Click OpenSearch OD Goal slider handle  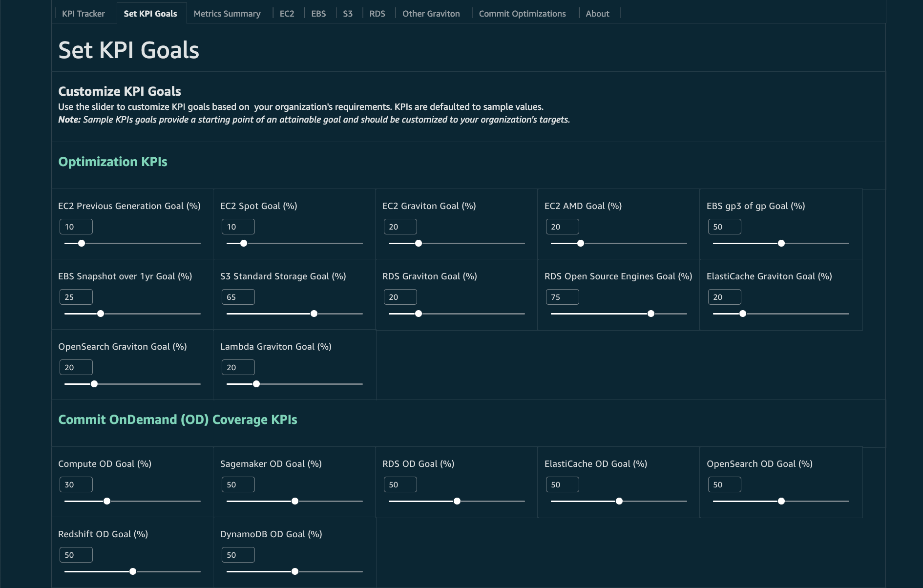(781, 501)
